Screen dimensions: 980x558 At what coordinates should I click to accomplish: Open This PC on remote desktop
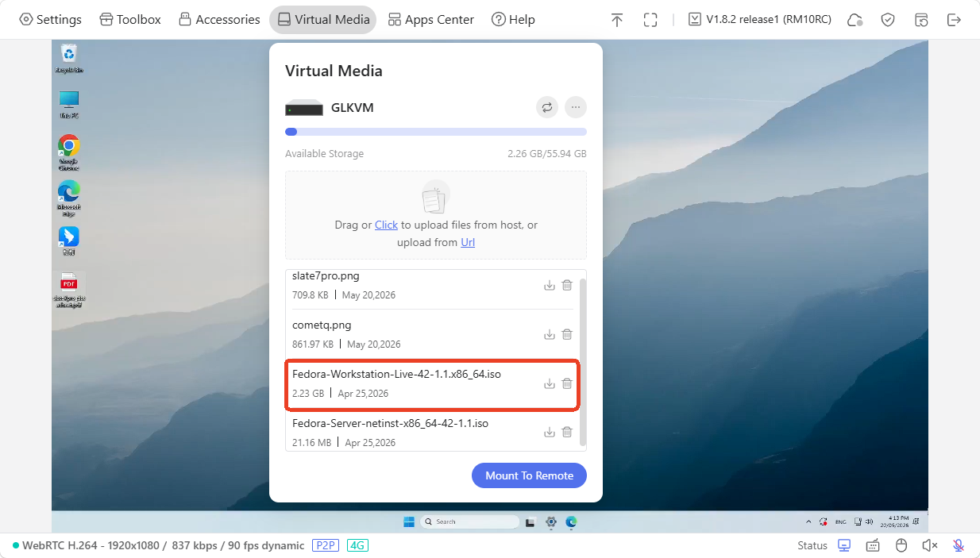(x=69, y=104)
